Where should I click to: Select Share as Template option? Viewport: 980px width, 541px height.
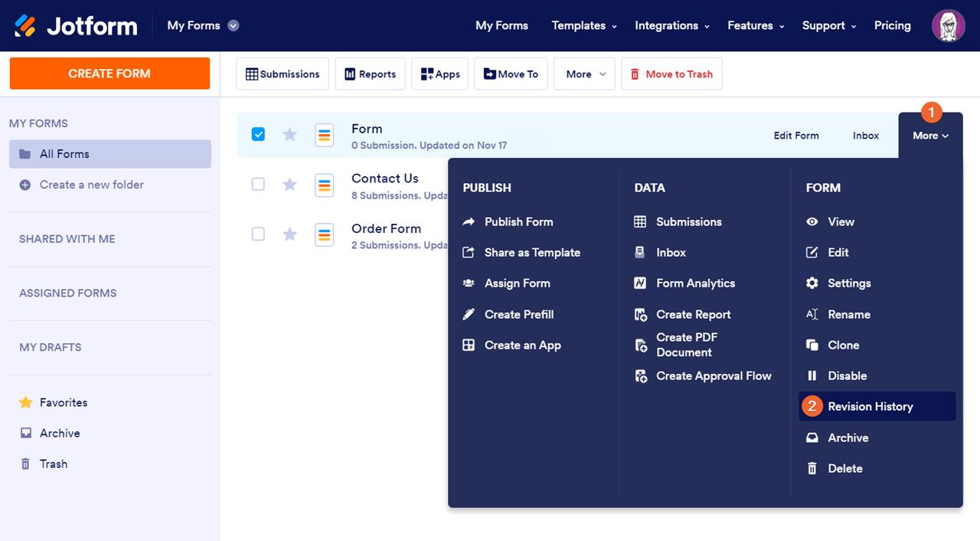pos(532,252)
